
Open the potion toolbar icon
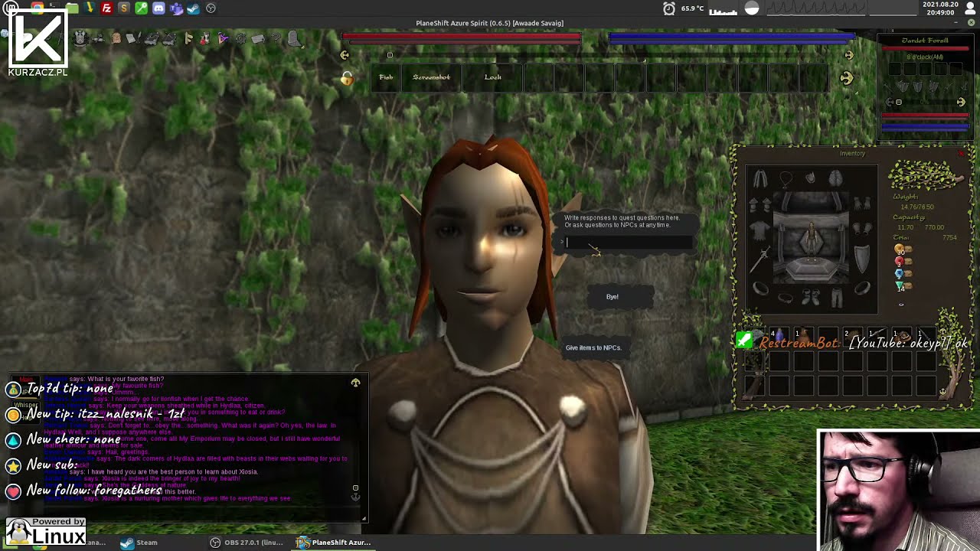click(204, 38)
